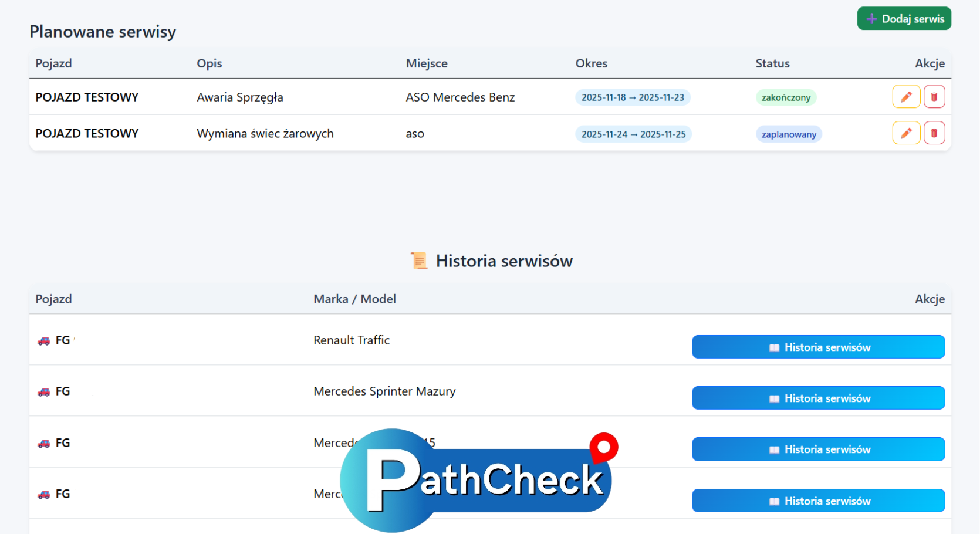980x534 pixels.
Task: Click the pencil edit icon for Awaria Sprzęgła
Action: [906, 96]
